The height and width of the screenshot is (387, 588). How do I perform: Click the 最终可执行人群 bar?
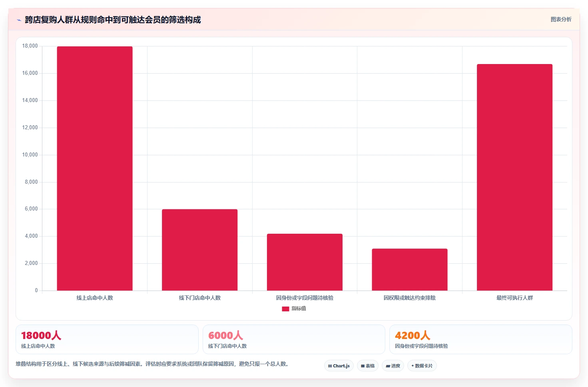point(515,177)
